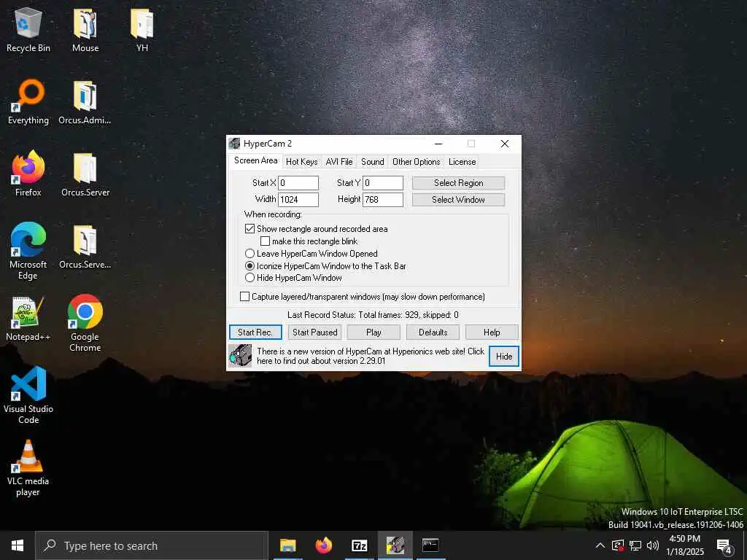Click the HyperCam camera icon in banner

(x=240, y=356)
